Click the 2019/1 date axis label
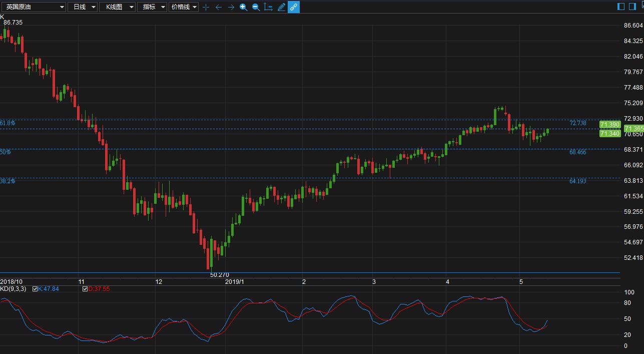644x354 pixels. click(x=234, y=282)
